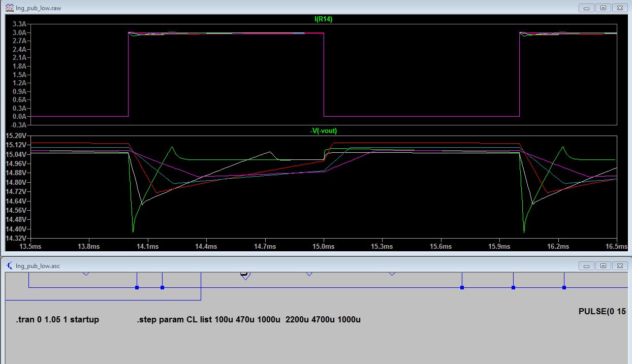Click the 14.64V voltage axis label

(x=16, y=201)
